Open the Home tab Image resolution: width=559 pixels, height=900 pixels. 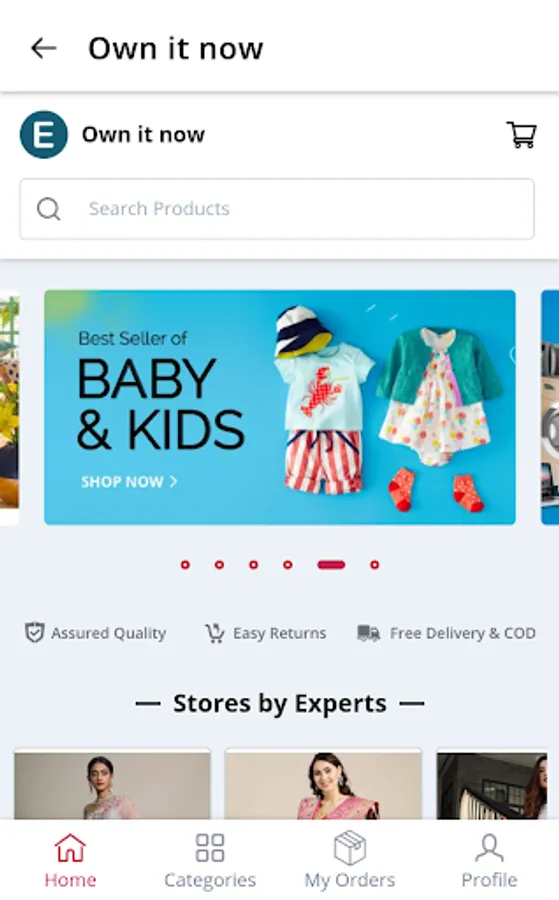point(70,860)
